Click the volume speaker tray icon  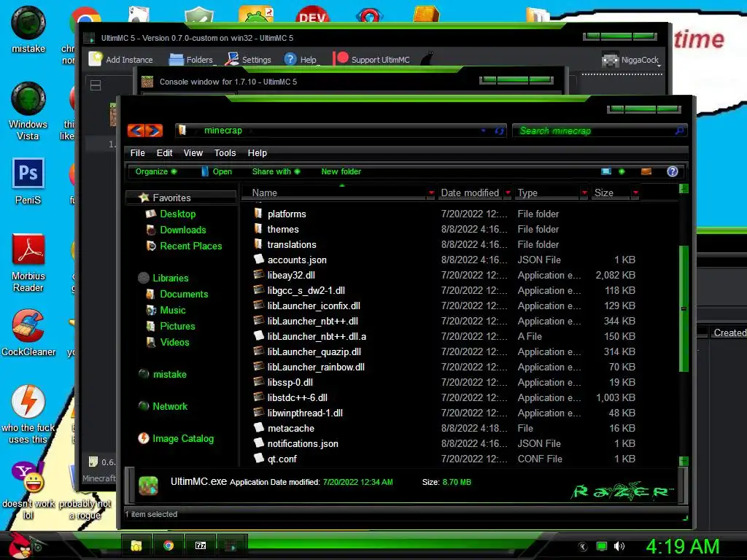point(619,546)
